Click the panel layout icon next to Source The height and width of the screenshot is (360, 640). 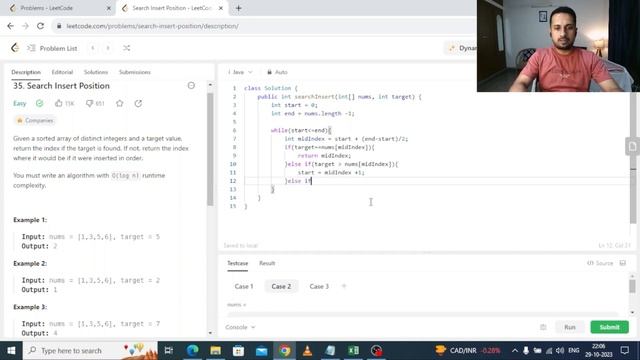(623, 263)
